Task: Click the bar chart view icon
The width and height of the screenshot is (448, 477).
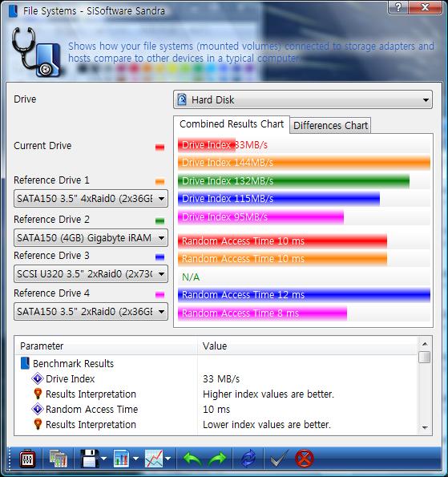Action: pyautogui.click(x=122, y=459)
